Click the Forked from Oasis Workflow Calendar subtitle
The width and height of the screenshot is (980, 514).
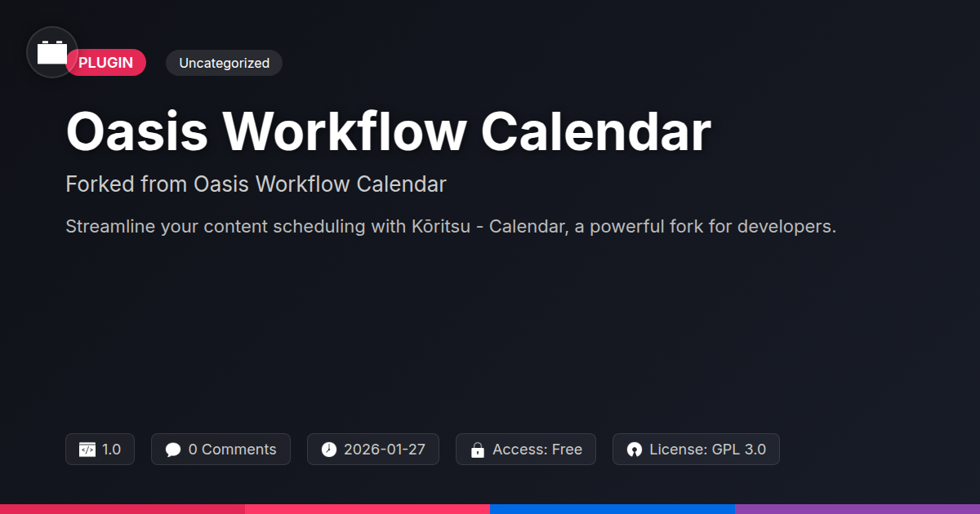[256, 184]
